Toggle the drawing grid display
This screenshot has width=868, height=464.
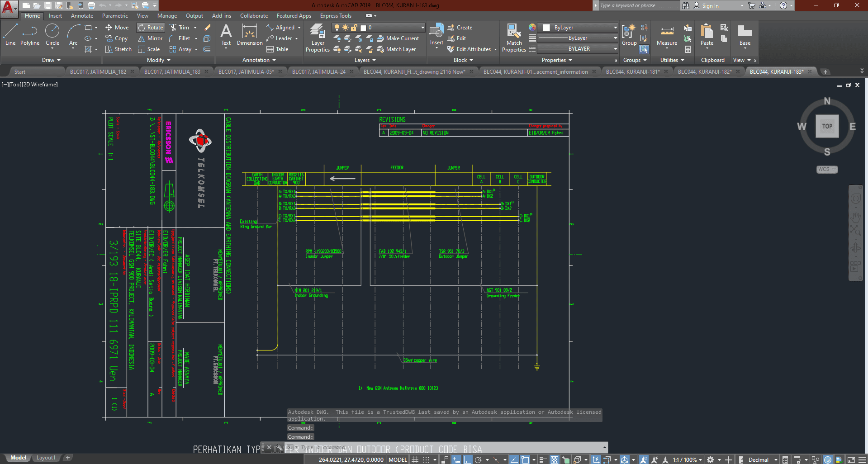click(415, 459)
